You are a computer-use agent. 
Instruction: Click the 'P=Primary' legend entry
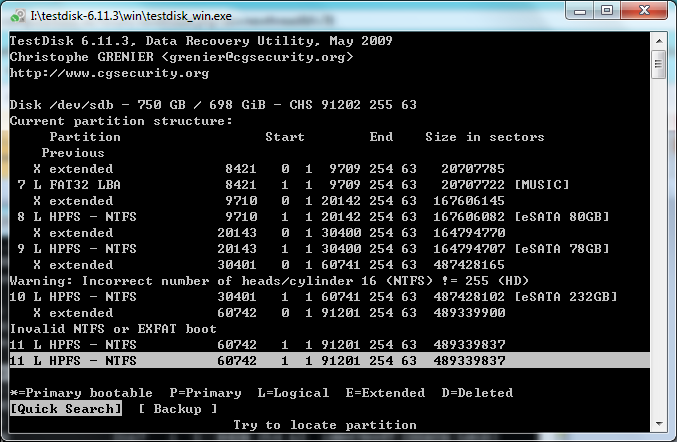pyautogui.click(x=206, y=393)
